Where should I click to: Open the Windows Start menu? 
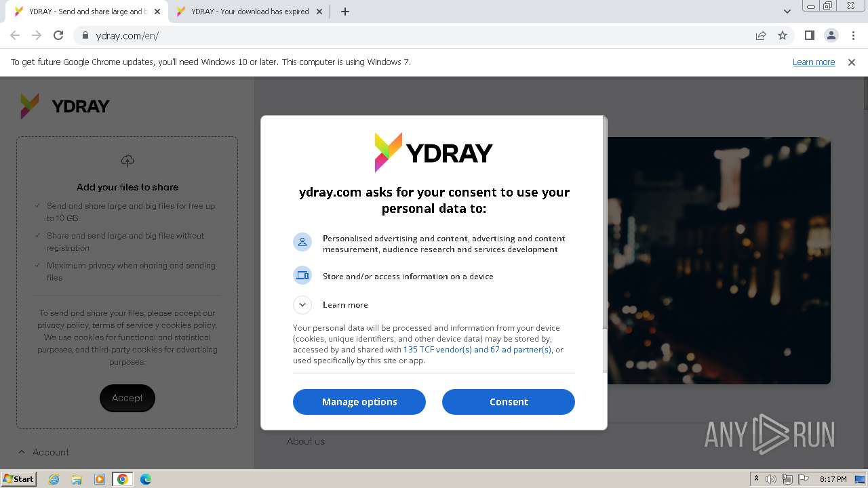point(18,479)
